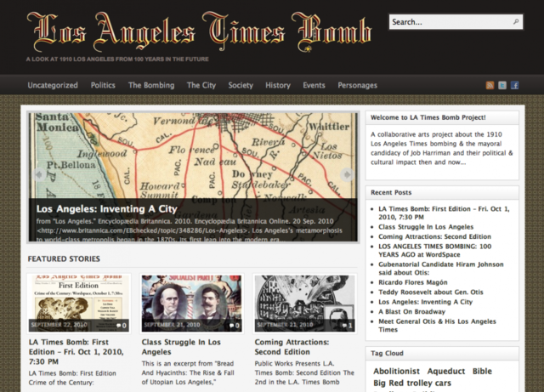Open recent post LOS ANGELES TIMES BOMBING: 100 YEARS AGO
The width and height of the screenshot is (544, 392).
click(x=434, y=250)
